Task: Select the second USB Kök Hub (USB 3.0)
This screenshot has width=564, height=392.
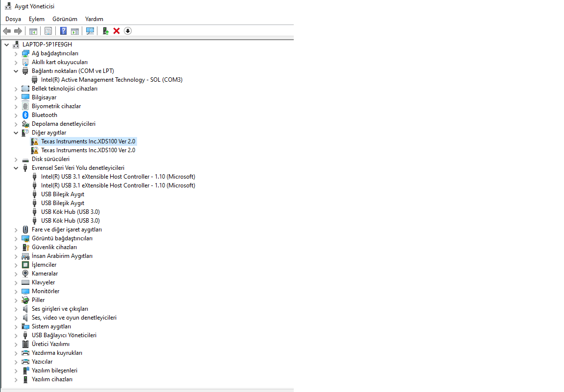Action: [x=70, y=221]
